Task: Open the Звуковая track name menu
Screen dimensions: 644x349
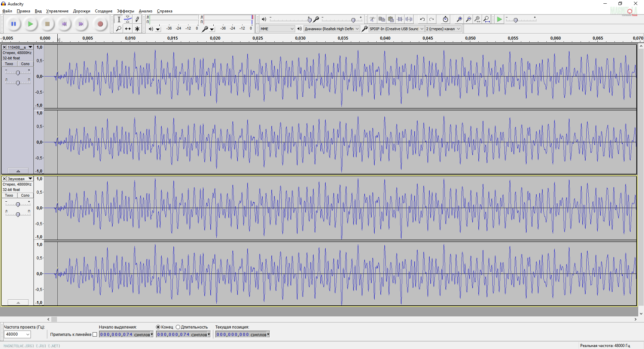Action: pyautogui.click(x=20, y=179)
